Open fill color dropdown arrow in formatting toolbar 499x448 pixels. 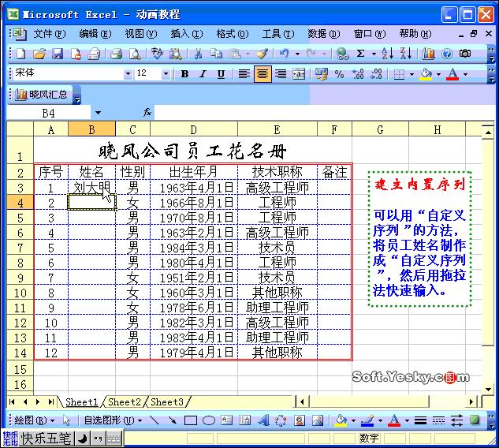pyautogui.click(x=438, y=74)
